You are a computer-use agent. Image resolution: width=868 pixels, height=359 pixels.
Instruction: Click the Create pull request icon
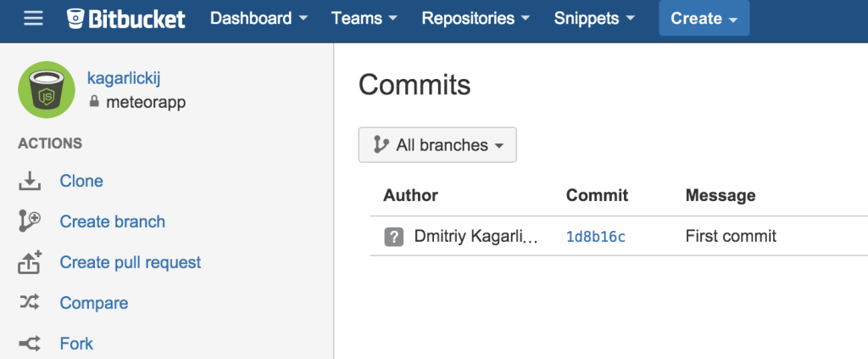pyautogui.click(x=30, y=262)
